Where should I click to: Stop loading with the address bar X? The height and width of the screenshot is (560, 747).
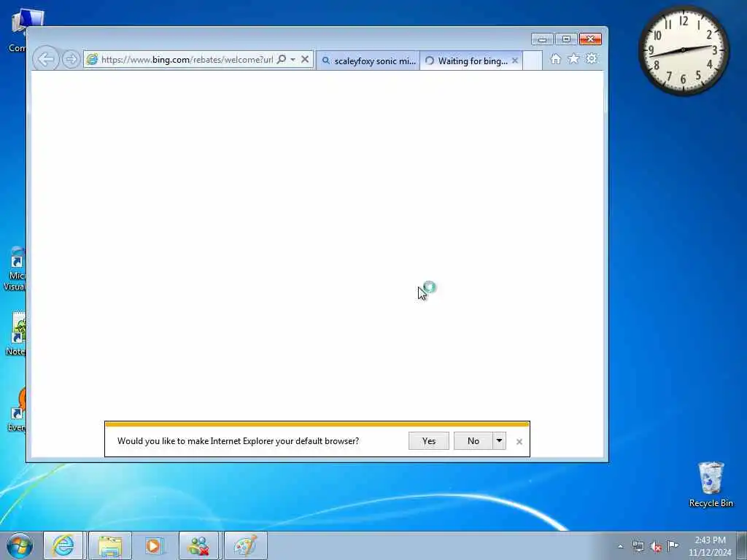pyautogui.click(x=305, y=60)
